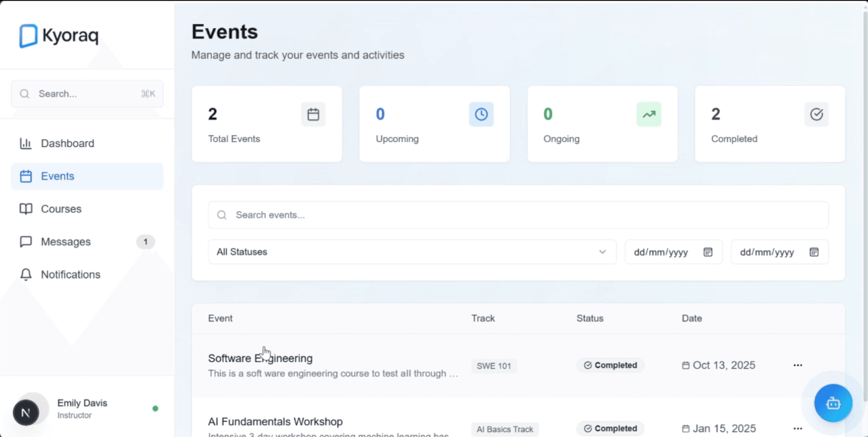Click the Ongoing trend arrow icon

[648, 114]
